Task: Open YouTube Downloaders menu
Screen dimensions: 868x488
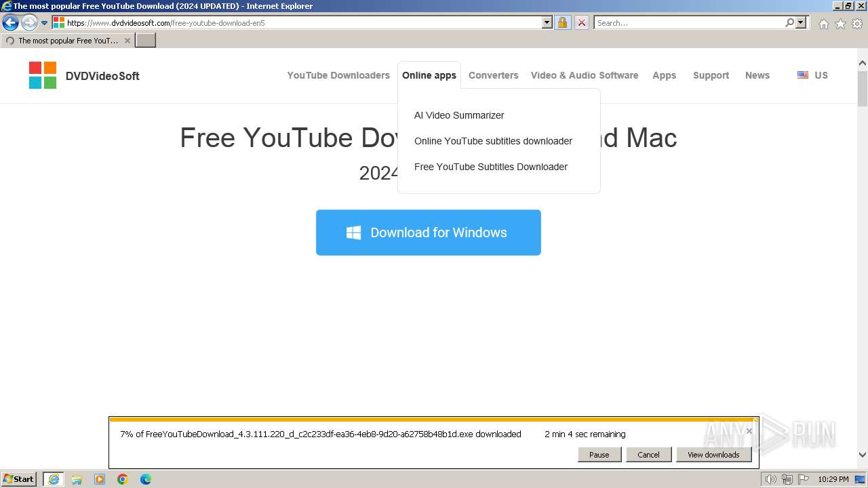Action: pyautogui.click(x=338, y=75)
